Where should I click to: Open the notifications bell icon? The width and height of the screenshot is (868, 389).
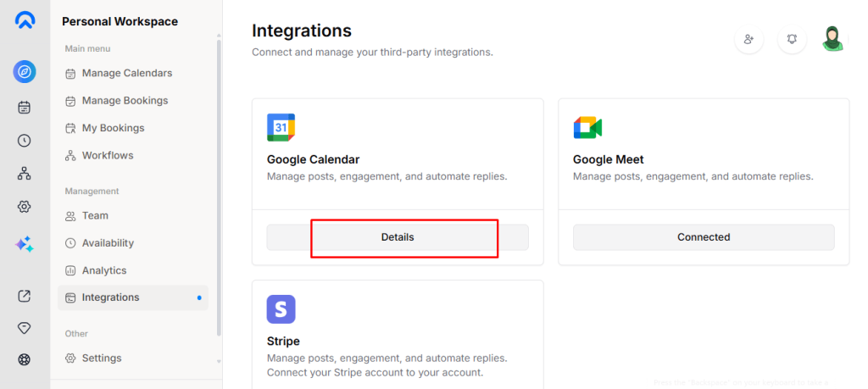[x=792, y=39]
